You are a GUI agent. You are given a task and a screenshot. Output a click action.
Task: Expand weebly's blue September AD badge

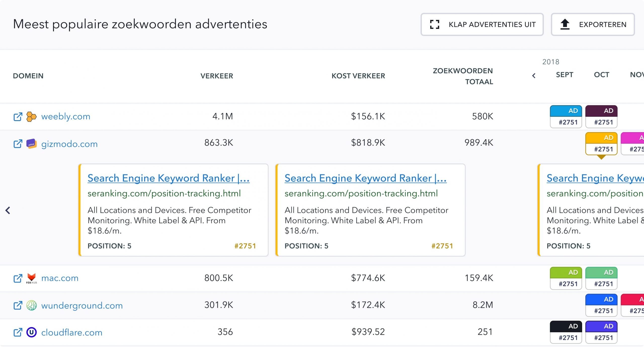[566, 117]
